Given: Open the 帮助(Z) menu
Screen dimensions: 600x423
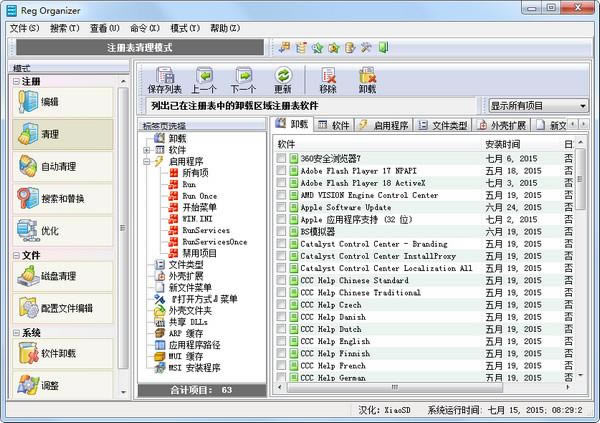Looking at the screenshot, I should (x=225, y=28).
